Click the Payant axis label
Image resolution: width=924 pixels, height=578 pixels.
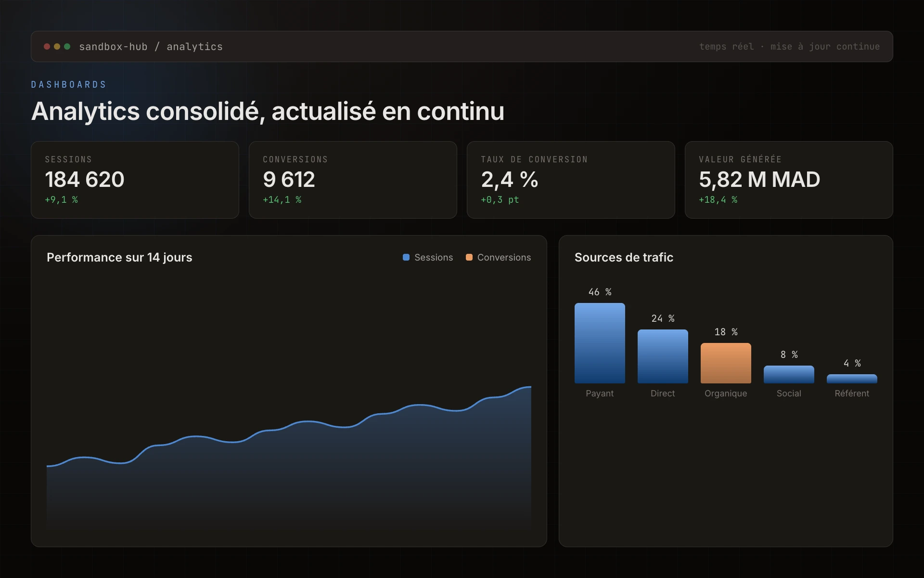point(600,394)
